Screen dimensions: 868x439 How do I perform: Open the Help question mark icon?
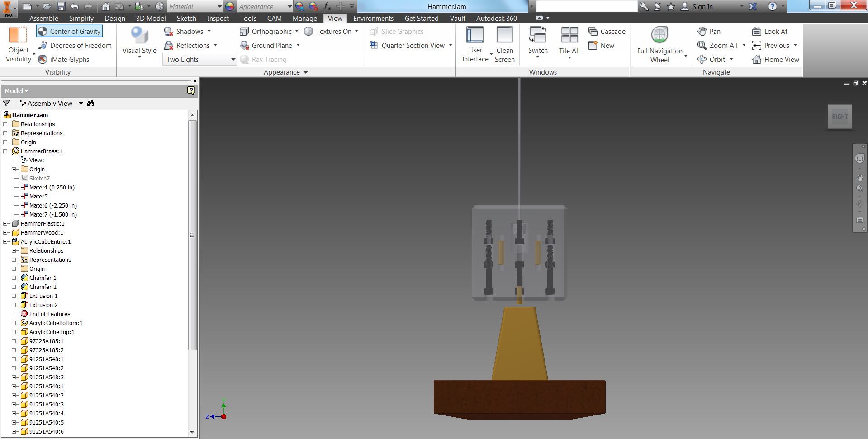click(773, 6)
